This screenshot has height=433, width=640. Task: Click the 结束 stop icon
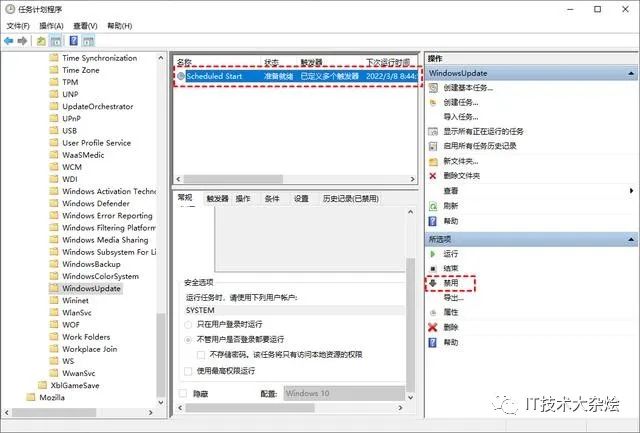pyautogui.click(x=433, y=269)
